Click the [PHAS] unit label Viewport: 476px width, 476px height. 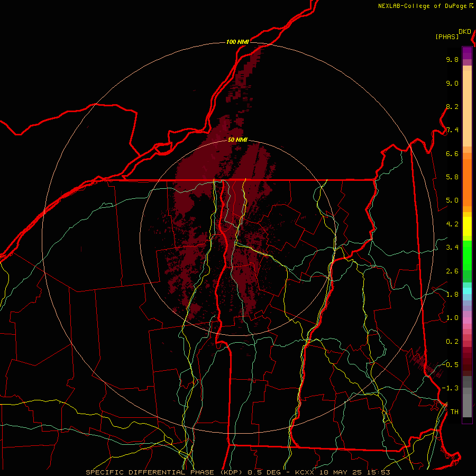coord(447,36)
